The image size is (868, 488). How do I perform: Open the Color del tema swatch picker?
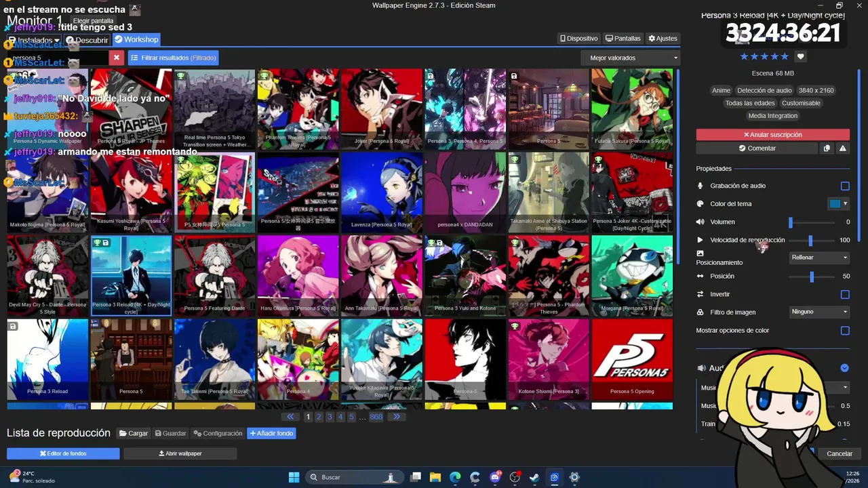click(x=838, y=203)
